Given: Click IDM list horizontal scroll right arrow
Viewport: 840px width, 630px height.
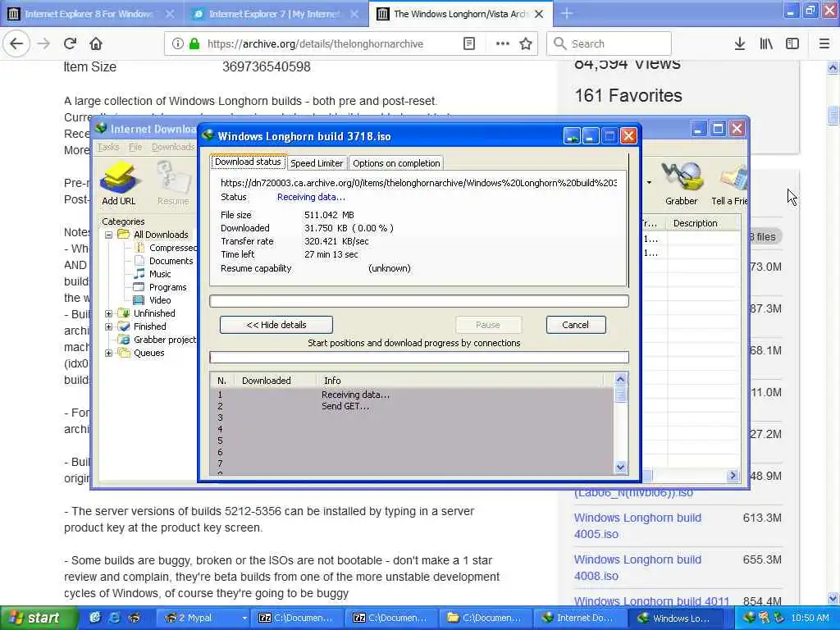Looking at the screenshot, I should (733, 475).
